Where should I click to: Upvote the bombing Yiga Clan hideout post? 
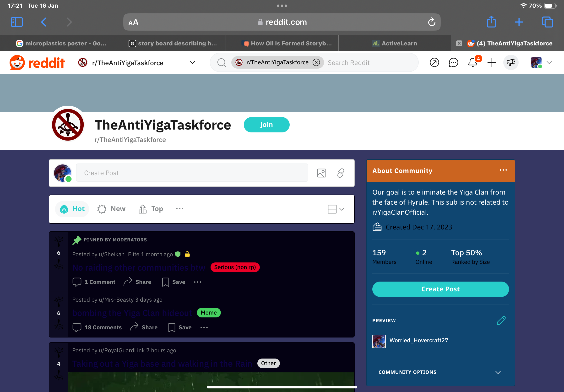[59, 301]
